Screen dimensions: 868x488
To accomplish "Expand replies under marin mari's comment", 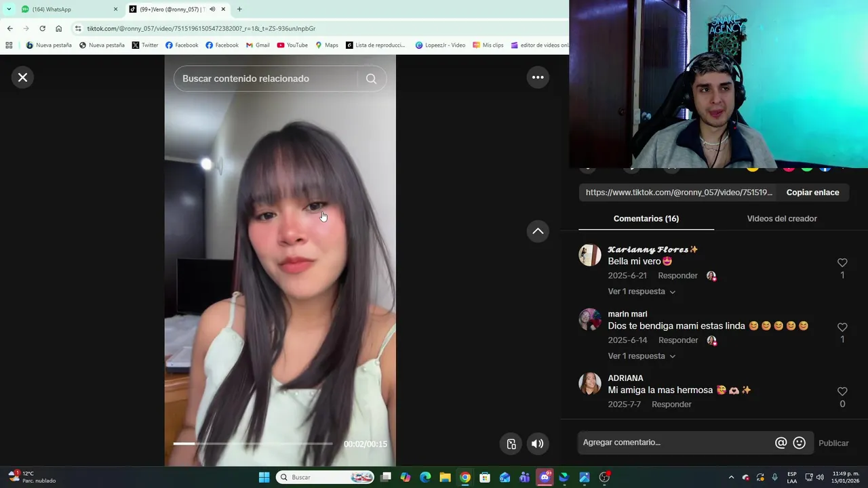I will 642,356.
